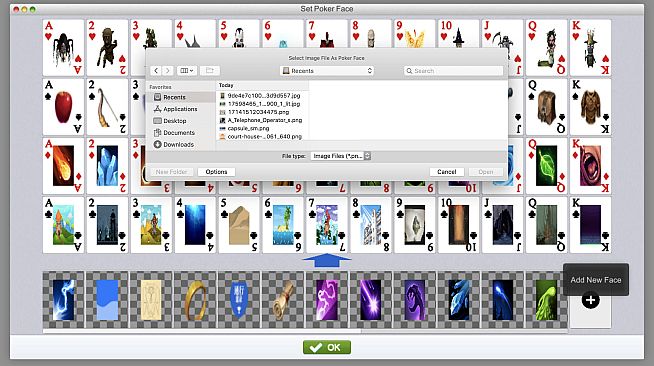Viewport: 654px width, 366px height.
Task: Pick the blue ice shards face image
Action: coord(458,300)
